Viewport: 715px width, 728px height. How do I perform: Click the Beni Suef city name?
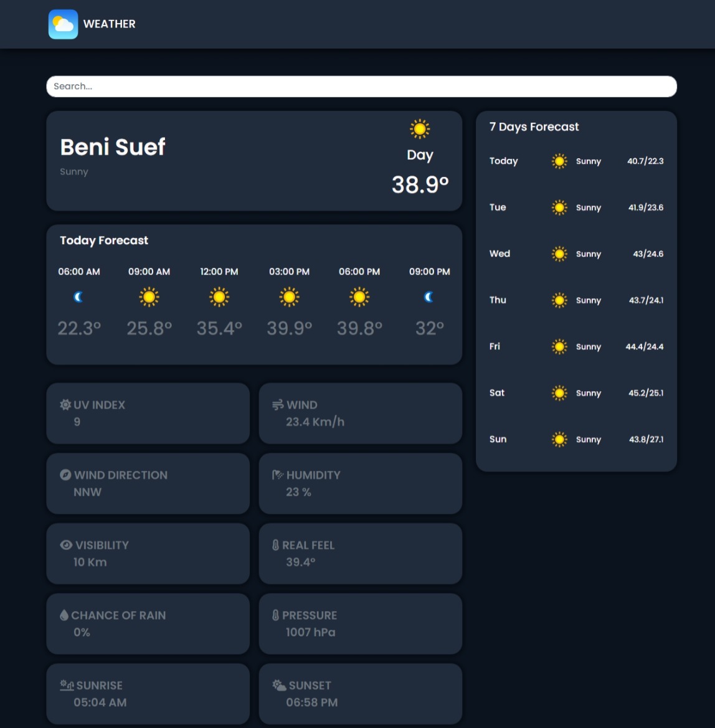tap(113, 147)
